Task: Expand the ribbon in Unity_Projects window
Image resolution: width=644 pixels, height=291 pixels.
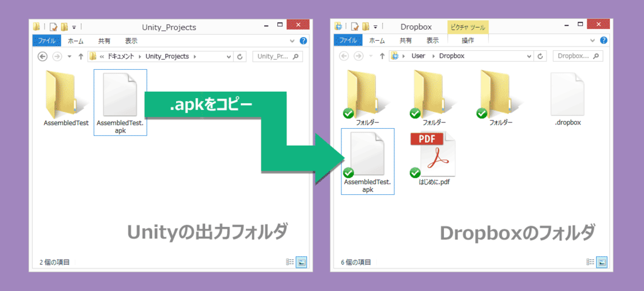Action: tap(292, 41)
